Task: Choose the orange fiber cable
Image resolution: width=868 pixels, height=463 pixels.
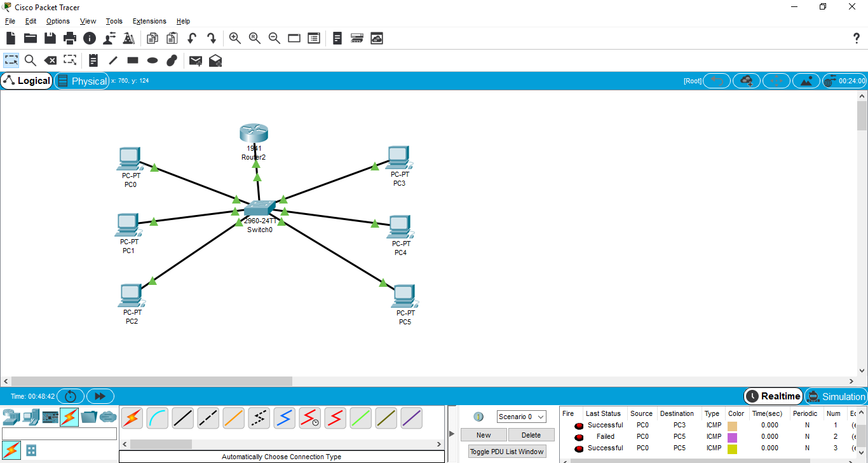Action: point(234,418)
